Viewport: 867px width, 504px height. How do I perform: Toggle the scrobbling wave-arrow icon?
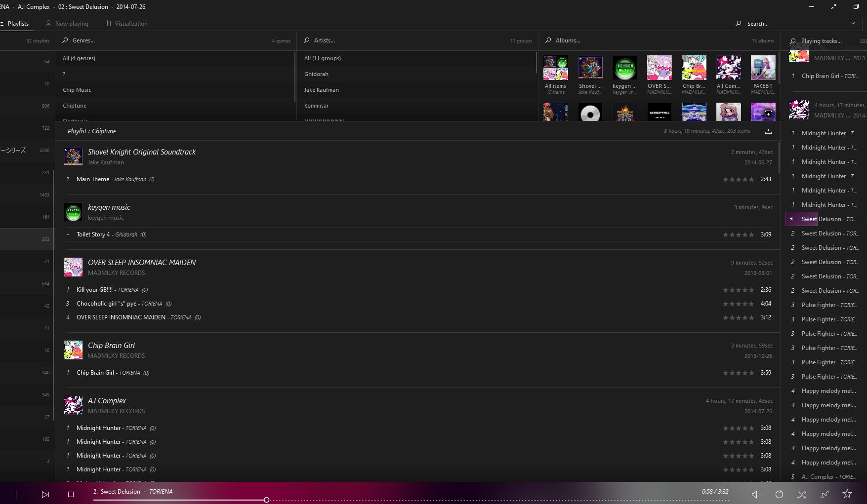[825, 494]
